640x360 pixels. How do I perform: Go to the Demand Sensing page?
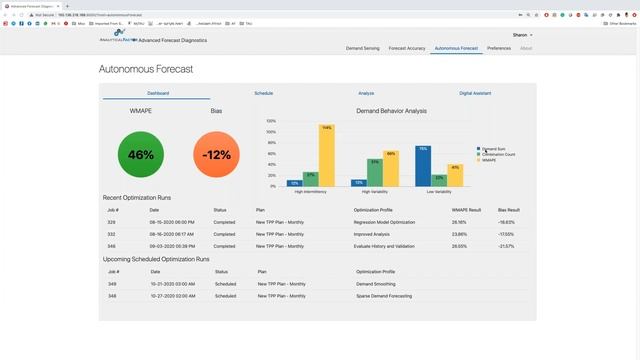pyautogui.click(x=362, y=48)
